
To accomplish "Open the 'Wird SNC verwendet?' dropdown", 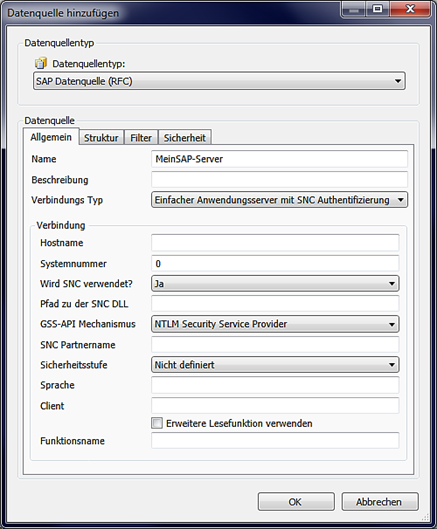I will point(275,283).
